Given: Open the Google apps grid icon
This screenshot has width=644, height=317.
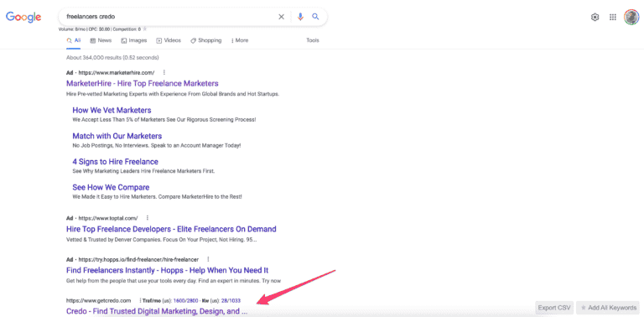Looking at the screenshot, I should click(x=613, y=18).
